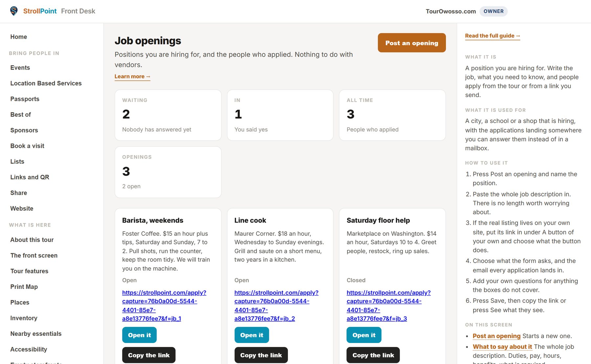Open Places in the sidebar
Image resolution: width=591 pixels, height=364 pixels.
tap(20, 302)
